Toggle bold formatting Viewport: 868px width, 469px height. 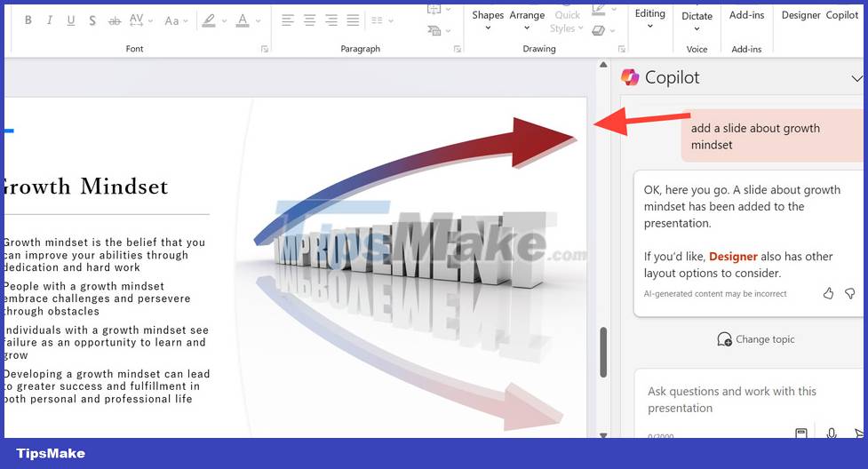28,20
